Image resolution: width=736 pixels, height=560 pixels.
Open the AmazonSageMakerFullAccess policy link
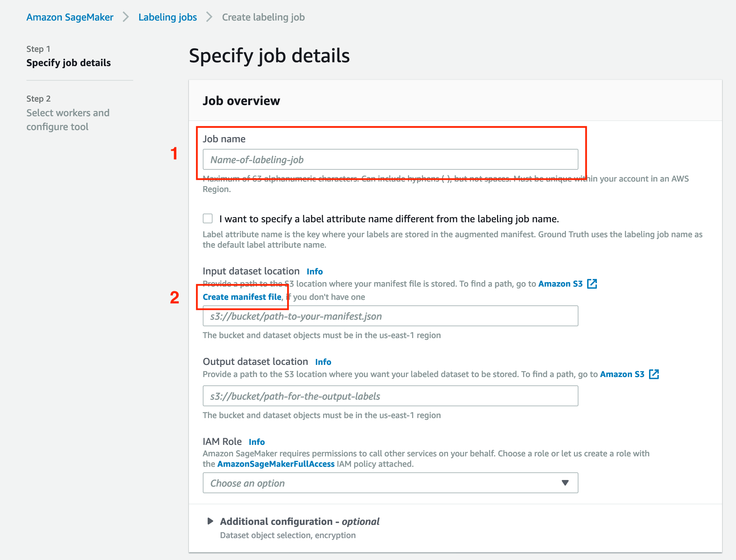276,464
